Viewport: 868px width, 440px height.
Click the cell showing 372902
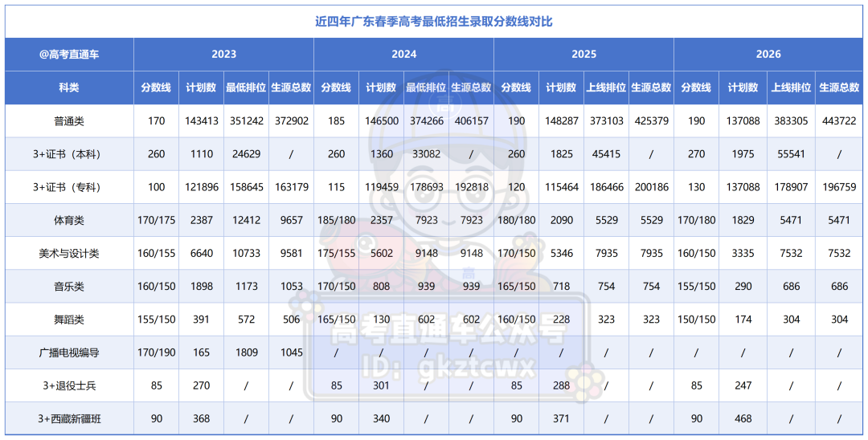pos(291,121)
